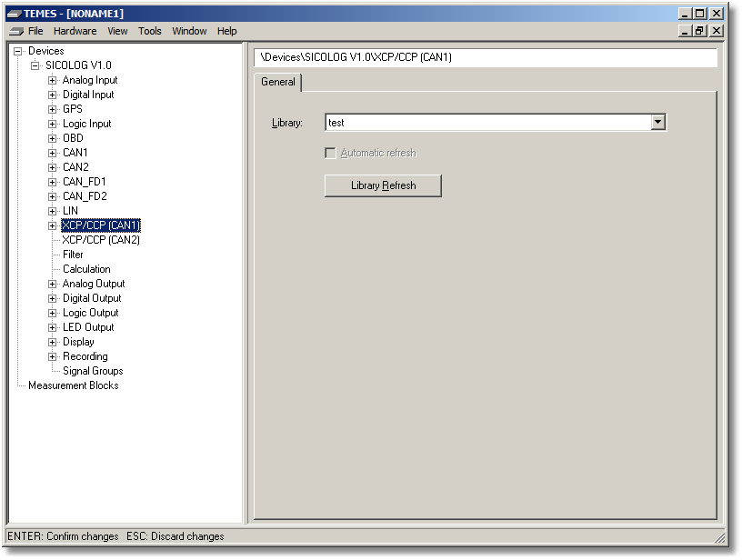Select the Calculation tree item

[86, 269]
